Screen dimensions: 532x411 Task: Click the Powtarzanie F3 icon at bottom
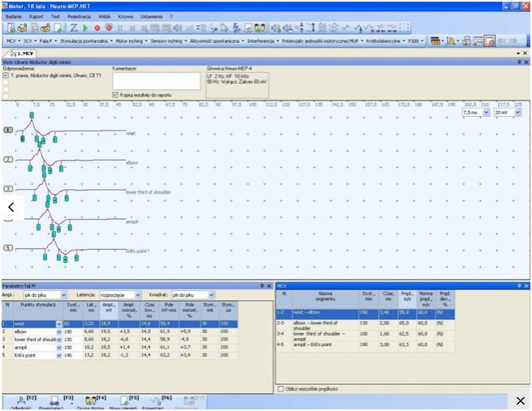point(53,400)
